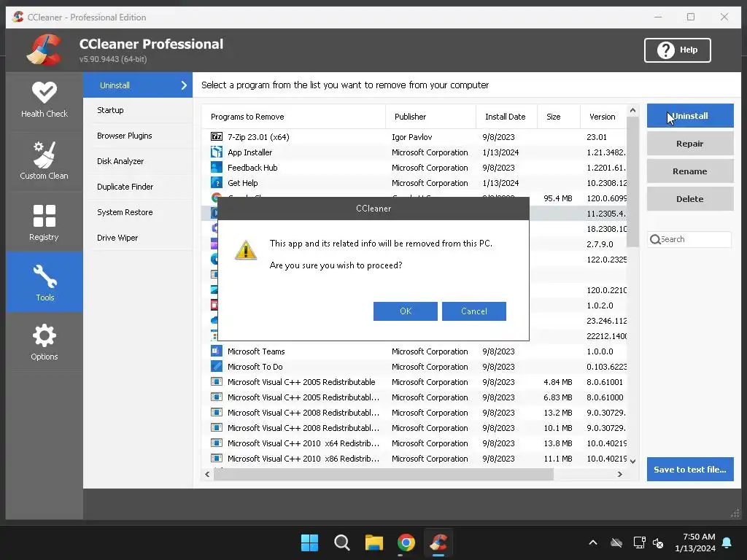This screenshot has width=747, height=560.
Task: Sort by Programs to Remove column
Action: click(x=293, y=117)
